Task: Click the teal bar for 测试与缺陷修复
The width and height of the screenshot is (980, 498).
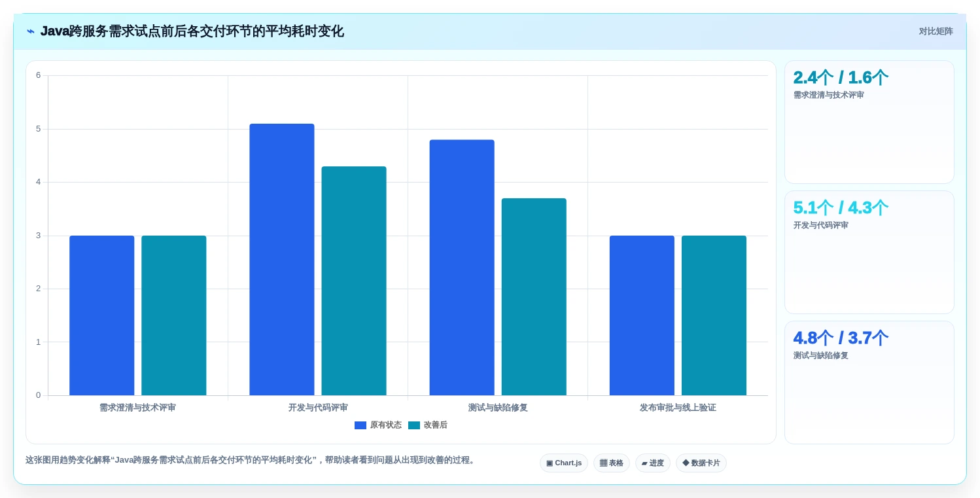Action: pos(534,296)
